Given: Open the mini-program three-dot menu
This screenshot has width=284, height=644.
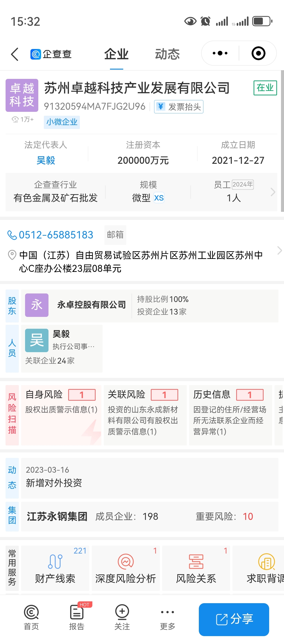Looking at the screenshot, I should pyautogui.click(x=220, y=53).
